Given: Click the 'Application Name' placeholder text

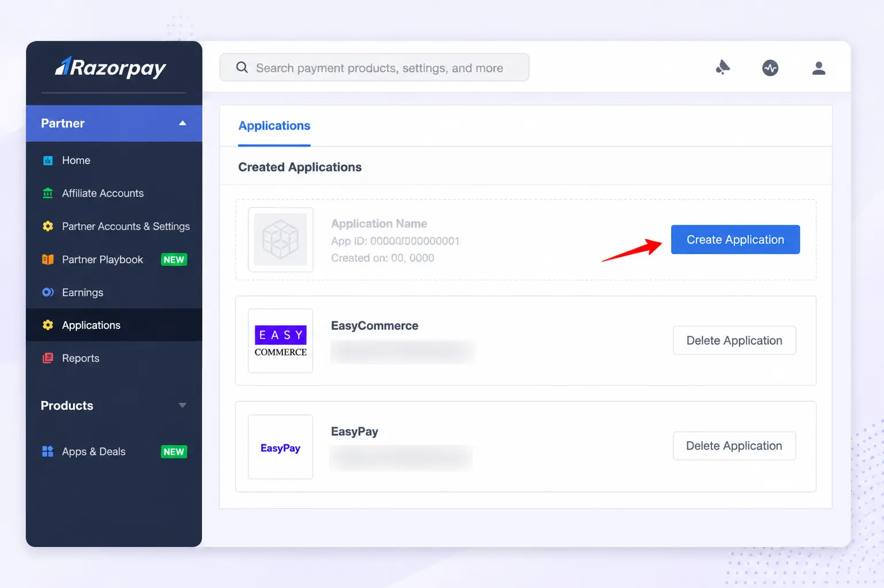Looking at the screenshot, I should coord(379,224).
